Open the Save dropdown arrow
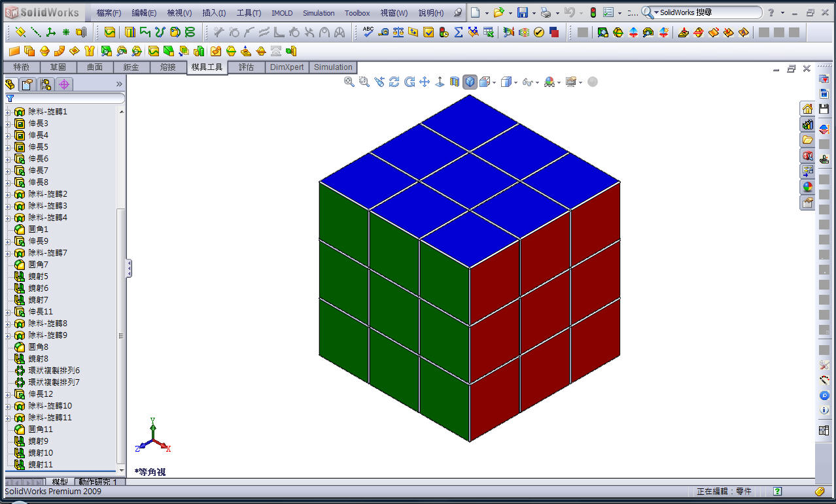836x504 pixels. point(534,13)
